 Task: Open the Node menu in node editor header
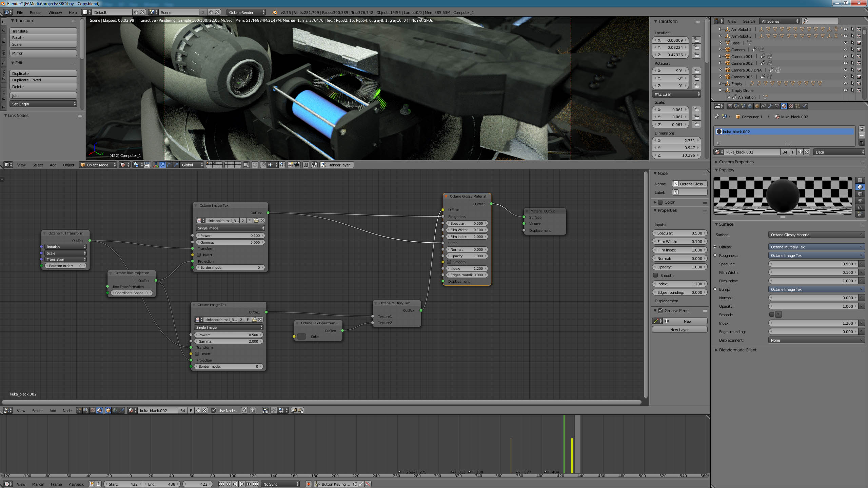[x=67, y=411]
